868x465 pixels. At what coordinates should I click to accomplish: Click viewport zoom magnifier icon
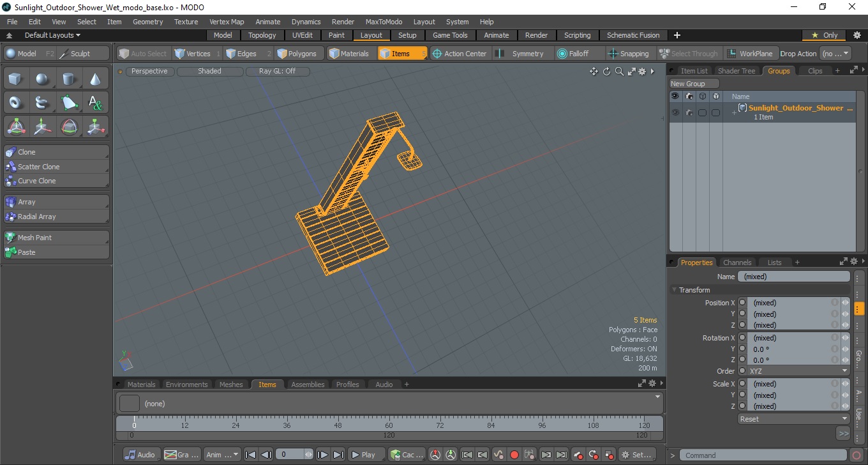(x=619, y=72)
